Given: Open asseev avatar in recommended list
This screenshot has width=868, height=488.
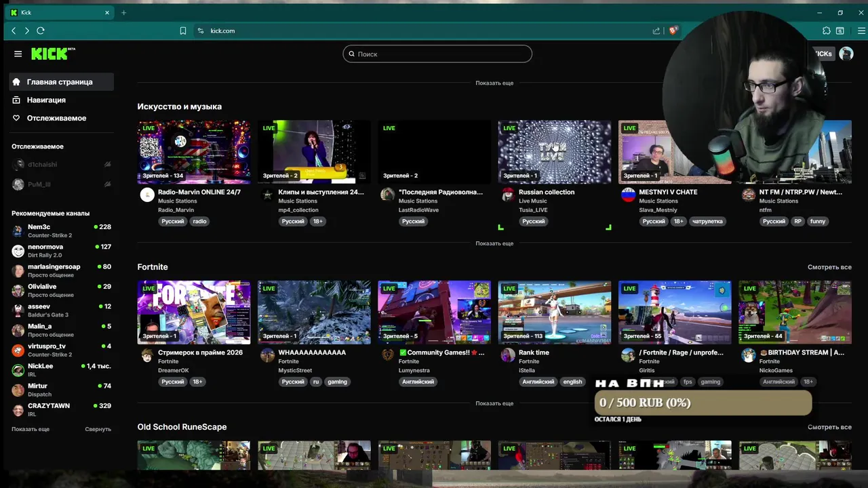Looking at the screenshot, I should [18, 310].
